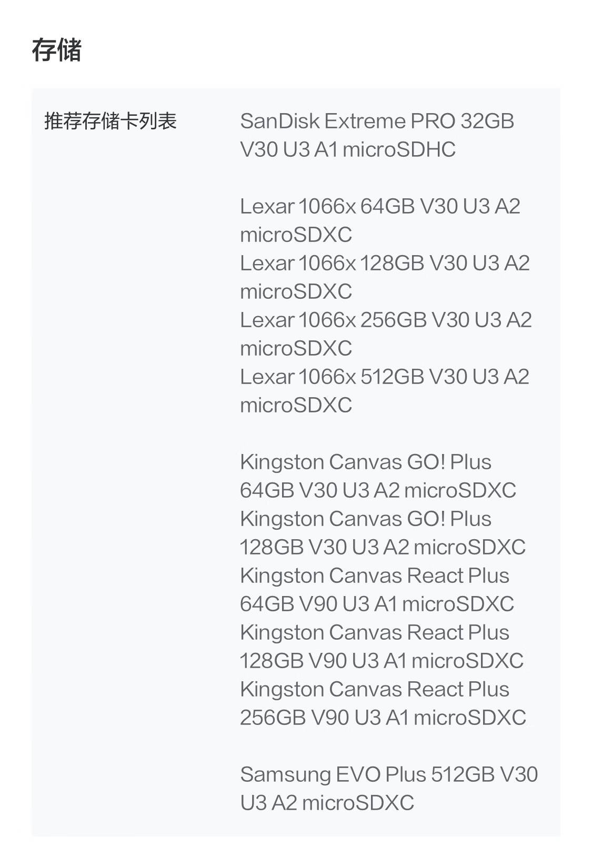The height and width of the screenshot is (868, 592).
Task: Click Kingston Canvas GO! Plus 128GB entry
Action: tap(383, 533)
